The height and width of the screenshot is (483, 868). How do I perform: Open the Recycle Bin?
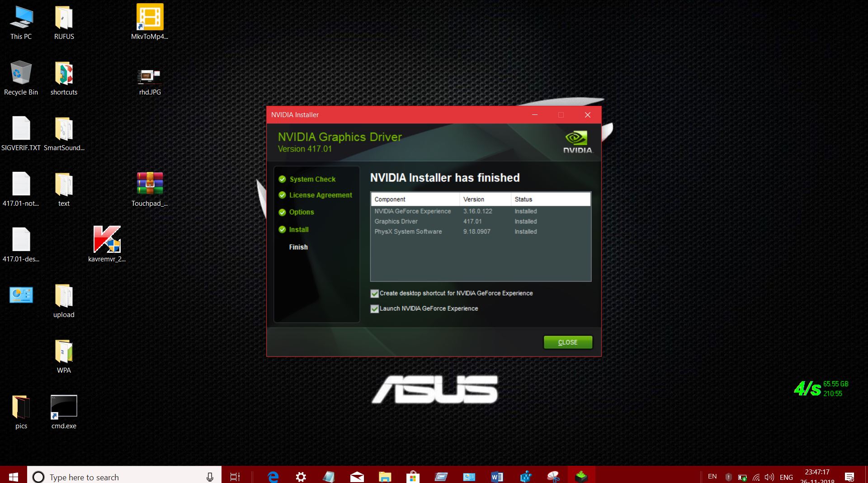coord(21,78)
